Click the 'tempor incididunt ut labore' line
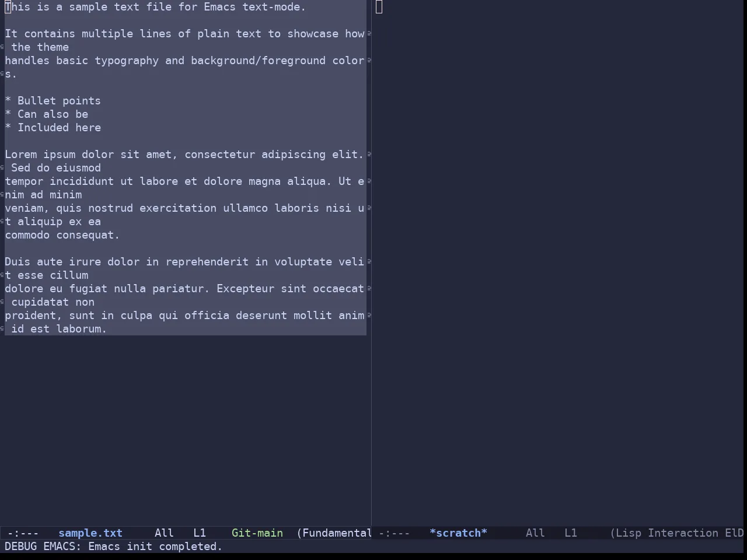Image resolution: width=747 pixels, height=560 pixels. [184, 181]
